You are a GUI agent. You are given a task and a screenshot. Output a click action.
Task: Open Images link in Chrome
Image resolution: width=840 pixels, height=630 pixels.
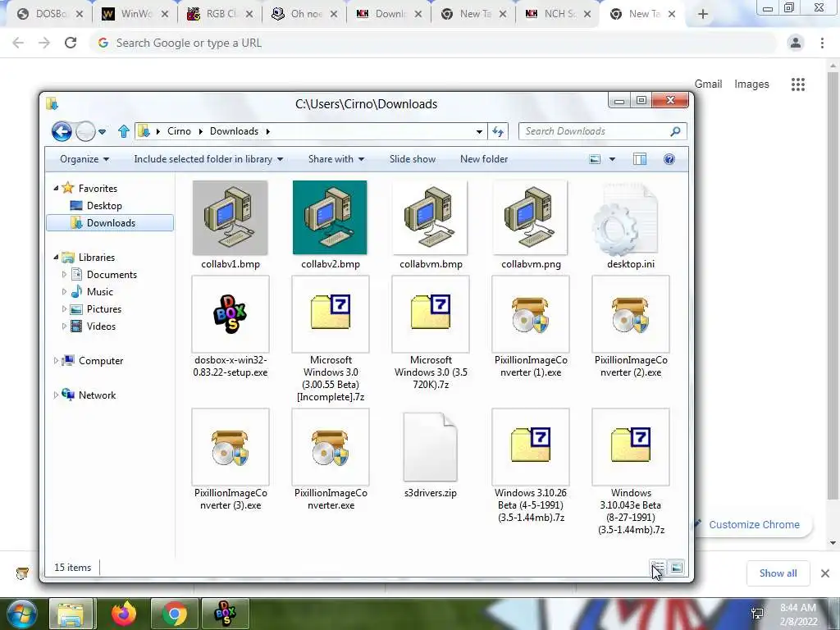[751, 84]
